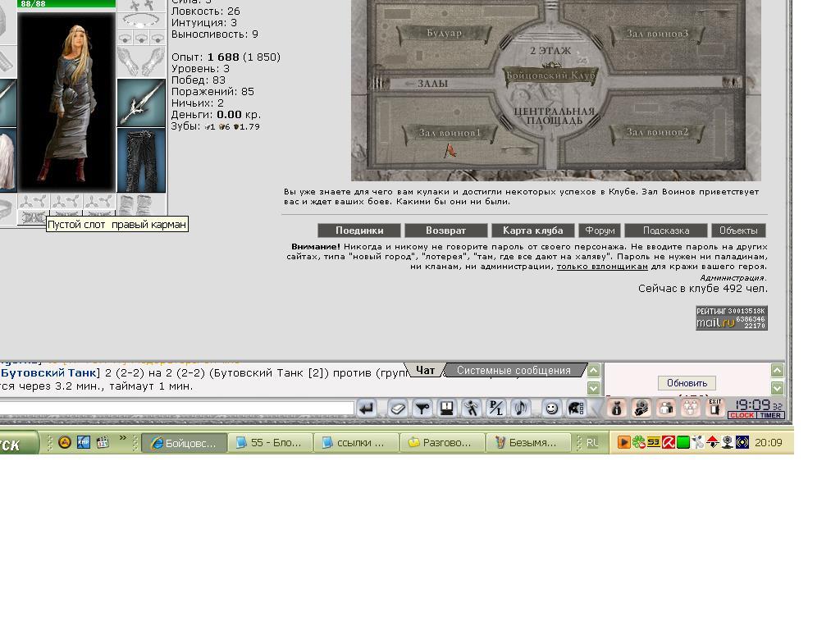Click the running man icon in chat toolbar
The width and height of the screenshot is (840, 630).
[x=472, y=409]
